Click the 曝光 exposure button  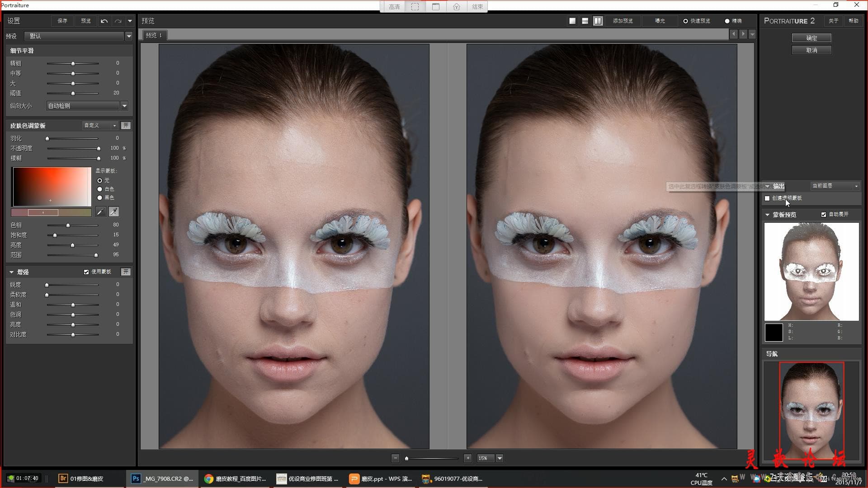pyautogui.click(x=660, y=21)
